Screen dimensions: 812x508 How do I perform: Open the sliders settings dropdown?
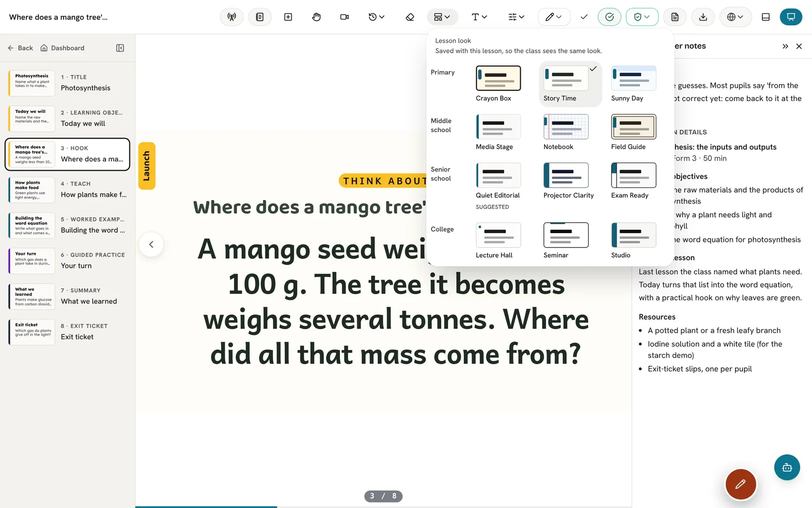pos(516,17)
